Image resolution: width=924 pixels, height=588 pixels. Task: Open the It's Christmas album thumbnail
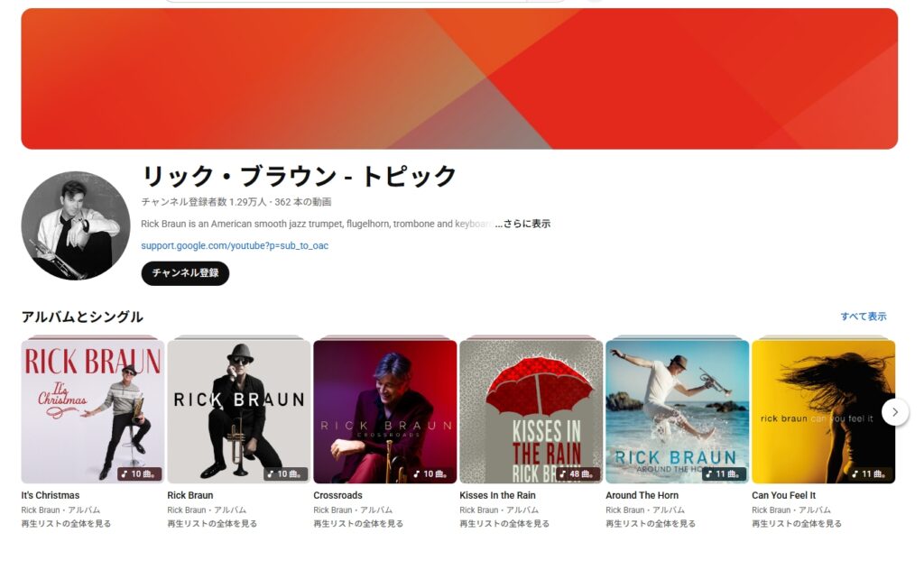93,412
